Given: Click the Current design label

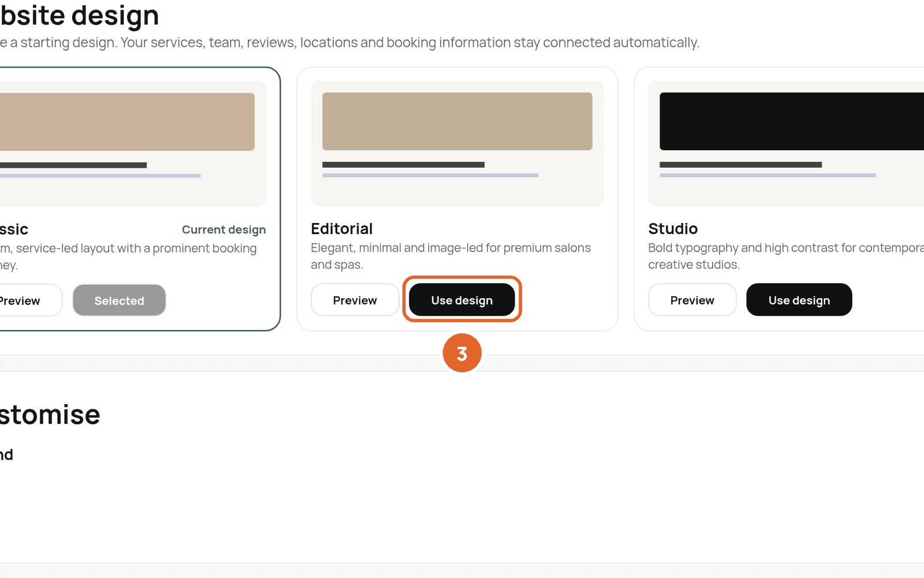Looking at the screenshot, I should click(224, 229).
